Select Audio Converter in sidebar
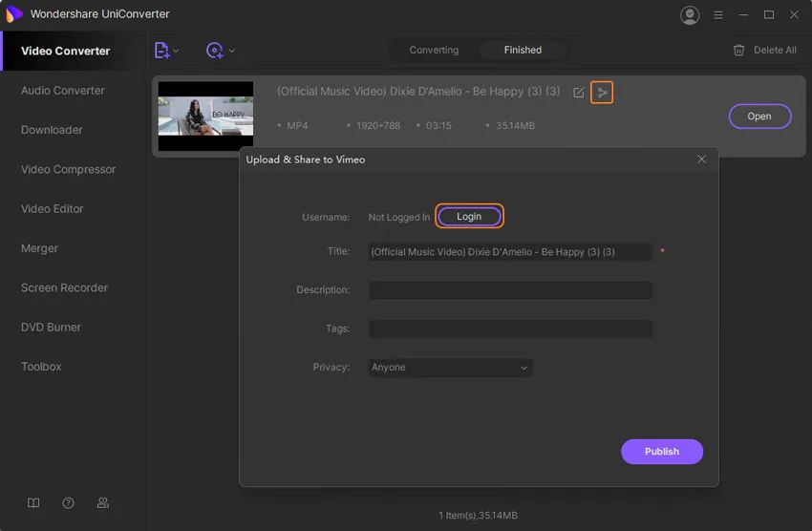This screenshot has height=531, width=812. (x=63, y=91)
